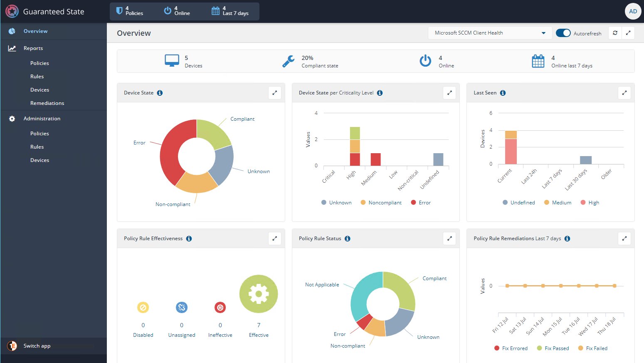Toggle Fix Passed legend in remediations chart

coord(553,348)
